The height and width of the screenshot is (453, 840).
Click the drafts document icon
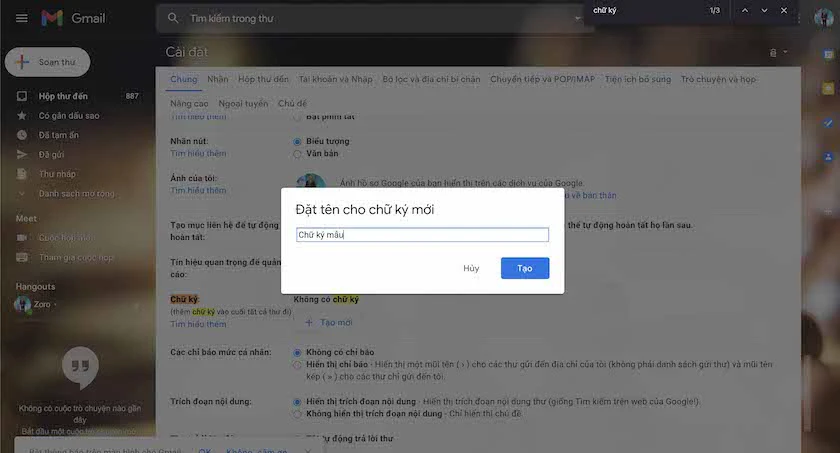click(22, 174)
